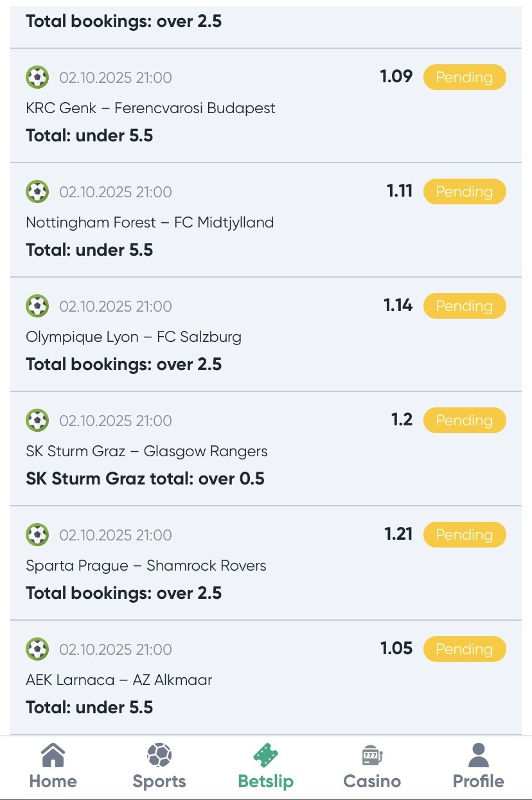Click soccer ball icon for Sturm Graz match

click(x=37, y=421)
